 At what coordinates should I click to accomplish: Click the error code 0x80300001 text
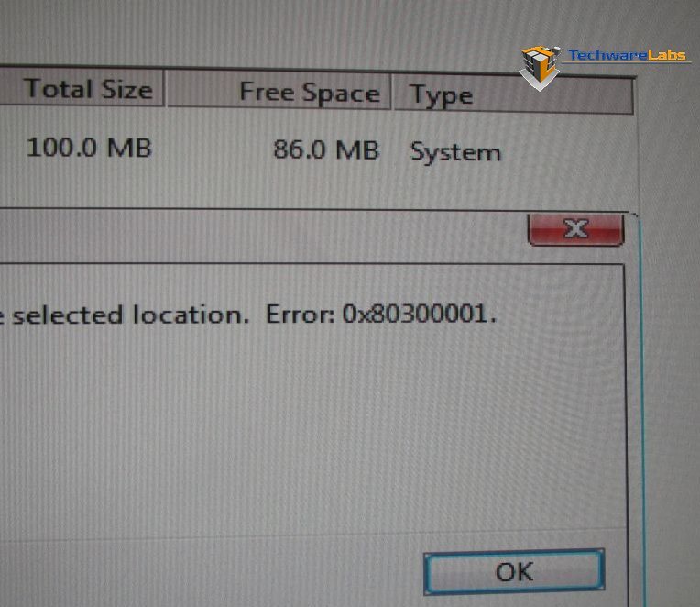point(420,314)
